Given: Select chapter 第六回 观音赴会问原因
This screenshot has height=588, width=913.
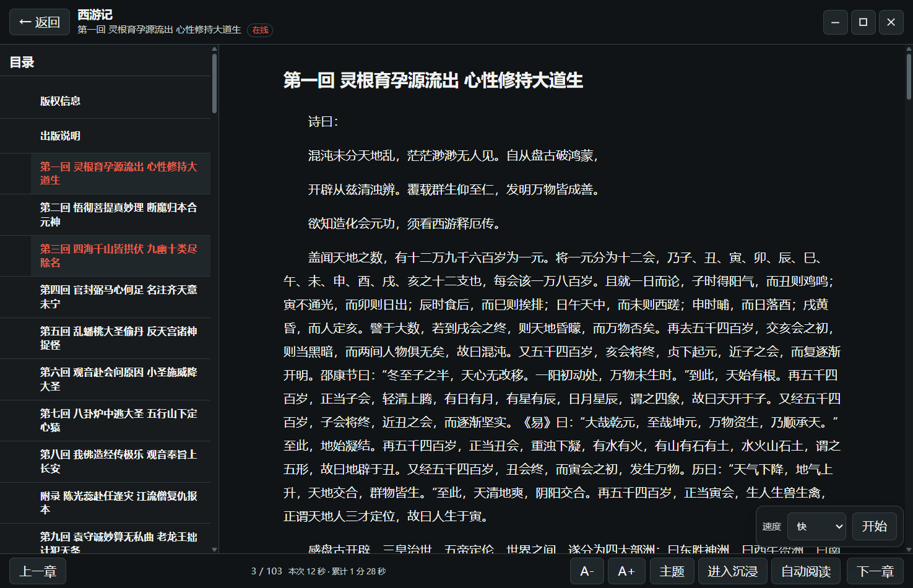Looking at the screenshot, I should [105, 379].
